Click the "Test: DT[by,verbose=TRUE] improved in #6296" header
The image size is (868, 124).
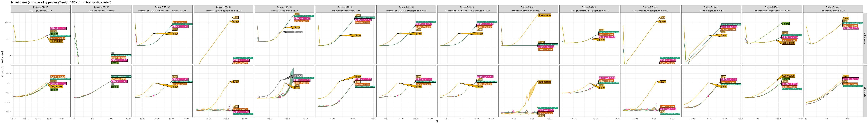(x=589, y=11)
